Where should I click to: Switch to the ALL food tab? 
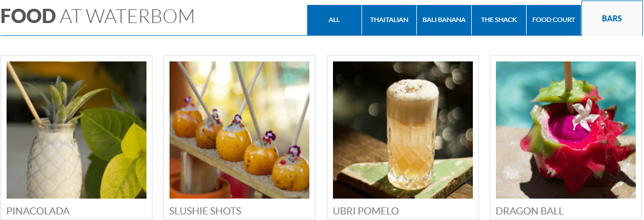pyautogui.click(x=334, y=20)
